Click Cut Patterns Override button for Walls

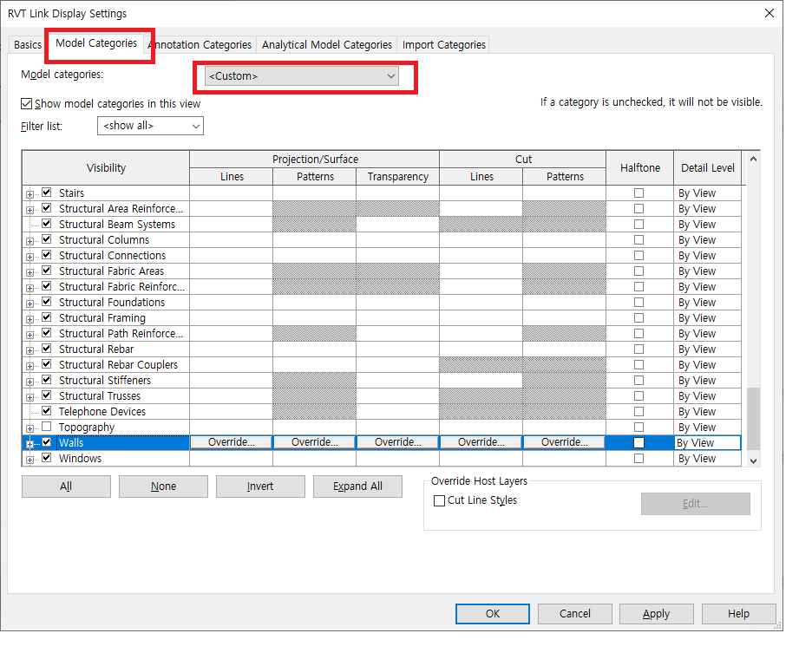click(565, 442)
